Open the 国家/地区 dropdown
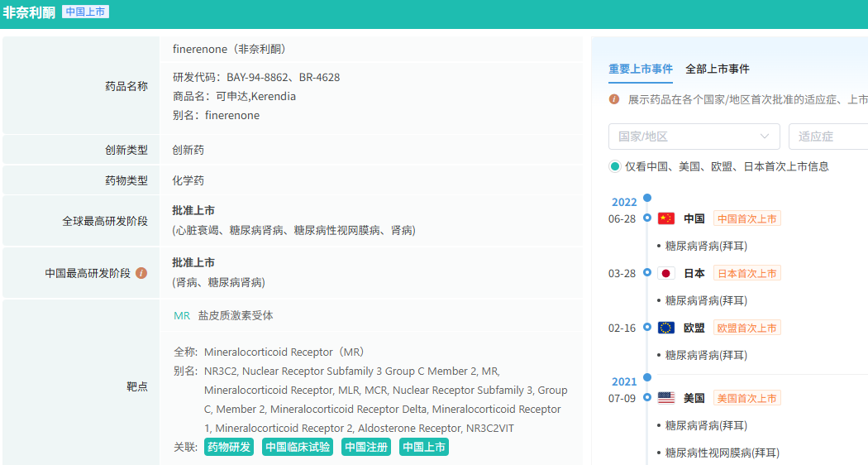This screenshot has width=868, height=465. (694, 137)
